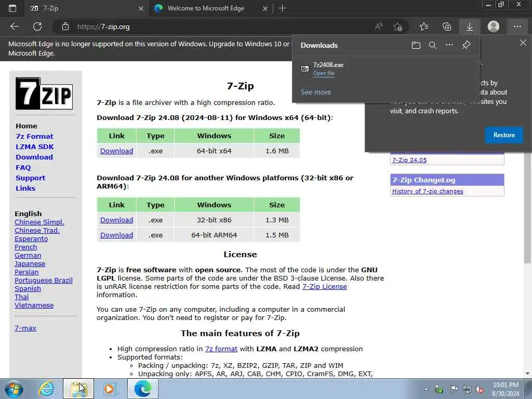532x399 pixels.
Task: Switch language to Esperanto
Action: pos(31,239)
